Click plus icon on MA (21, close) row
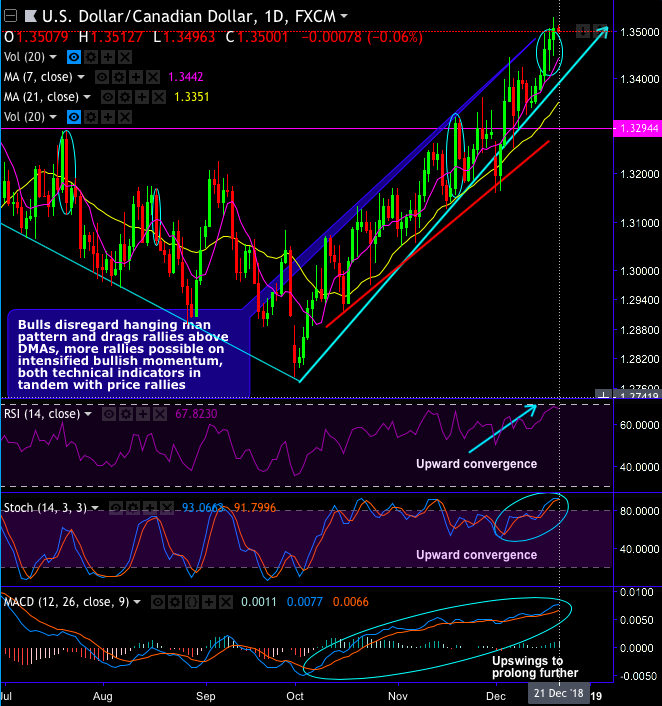 click(x=142, y=97)
